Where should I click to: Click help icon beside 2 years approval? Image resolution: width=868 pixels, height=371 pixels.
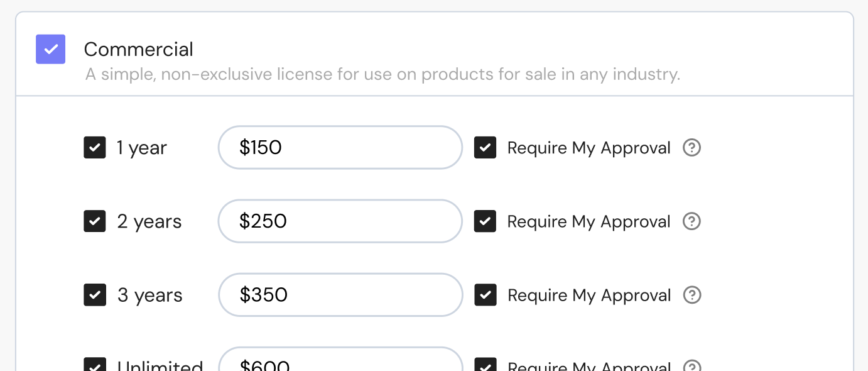(x=692, y=221)
